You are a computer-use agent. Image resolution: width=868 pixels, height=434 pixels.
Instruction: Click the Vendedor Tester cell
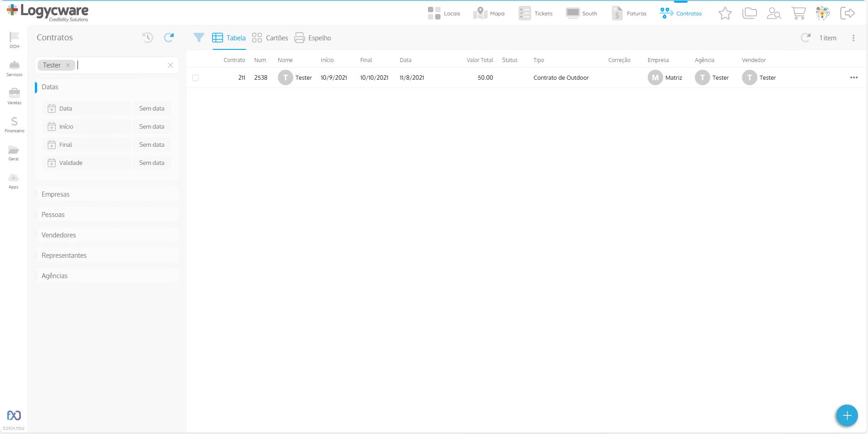pyautogui.click(x=759, y=78)
